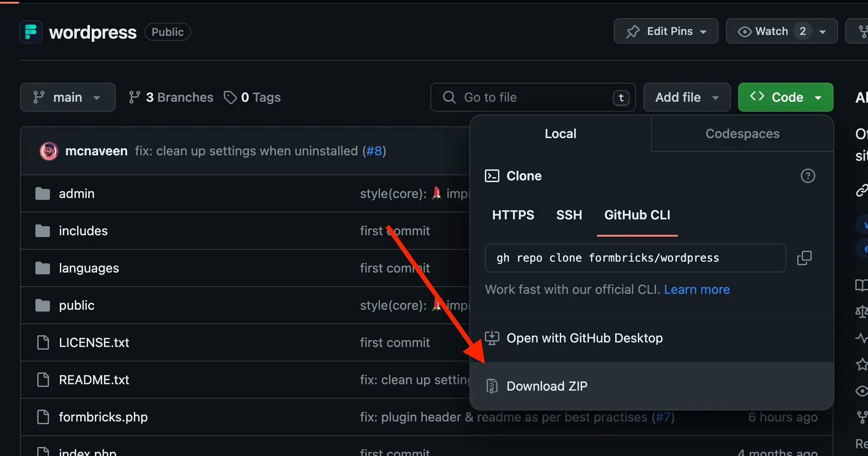Screen dimensions: 868x456
Task: Click the sidebar license scale icon
Action: 862,312
